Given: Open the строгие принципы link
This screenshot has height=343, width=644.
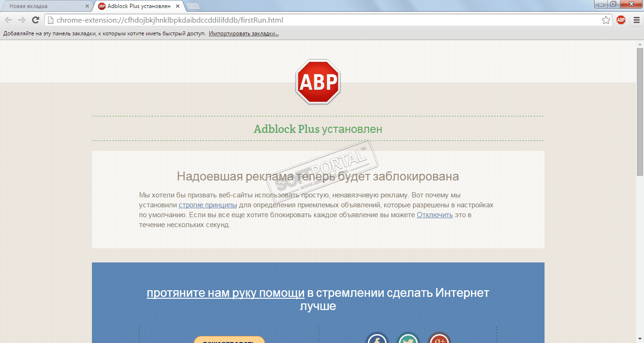Looking at the screenshot, I should [207, 205].
